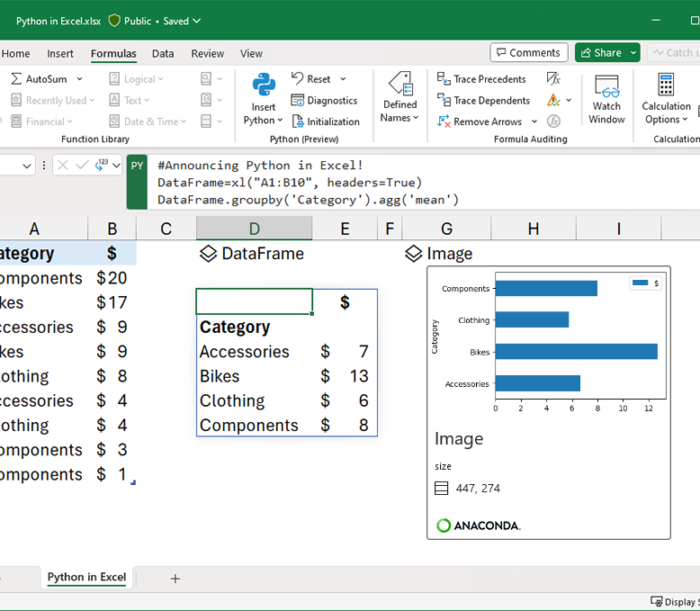
Task: Open the Saved status dropdown
Action: [x=182, y=21]
